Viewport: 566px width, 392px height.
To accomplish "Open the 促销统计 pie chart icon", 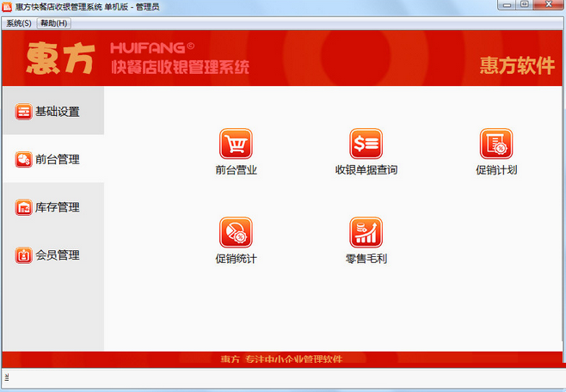I will click(x=236, y=232).
